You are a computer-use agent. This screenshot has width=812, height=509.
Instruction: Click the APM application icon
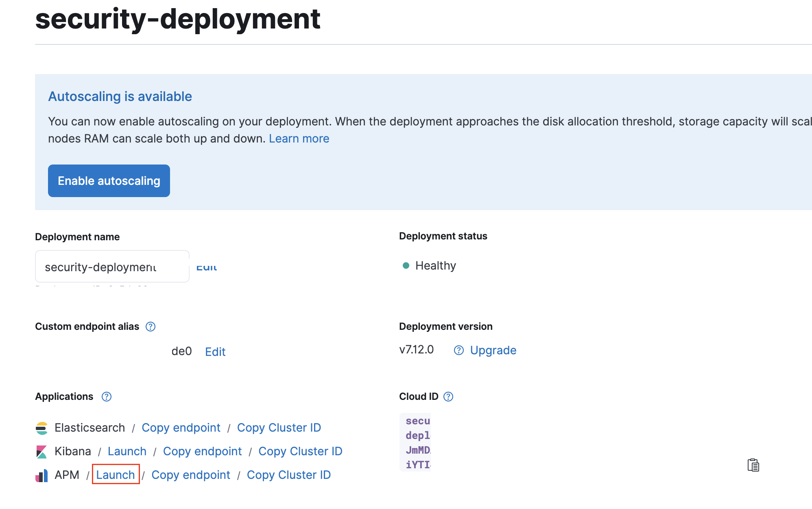41,475
